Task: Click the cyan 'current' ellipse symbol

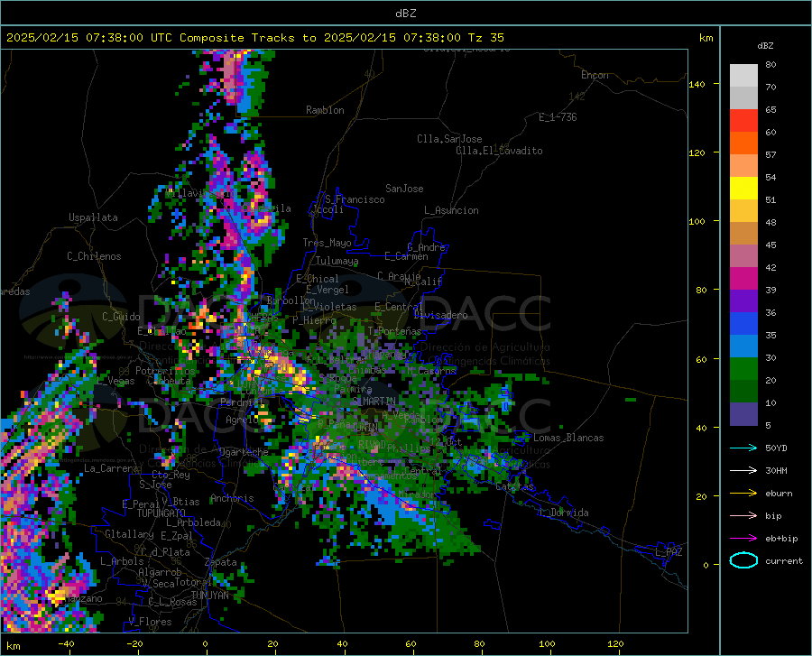Action: point(743,560)
